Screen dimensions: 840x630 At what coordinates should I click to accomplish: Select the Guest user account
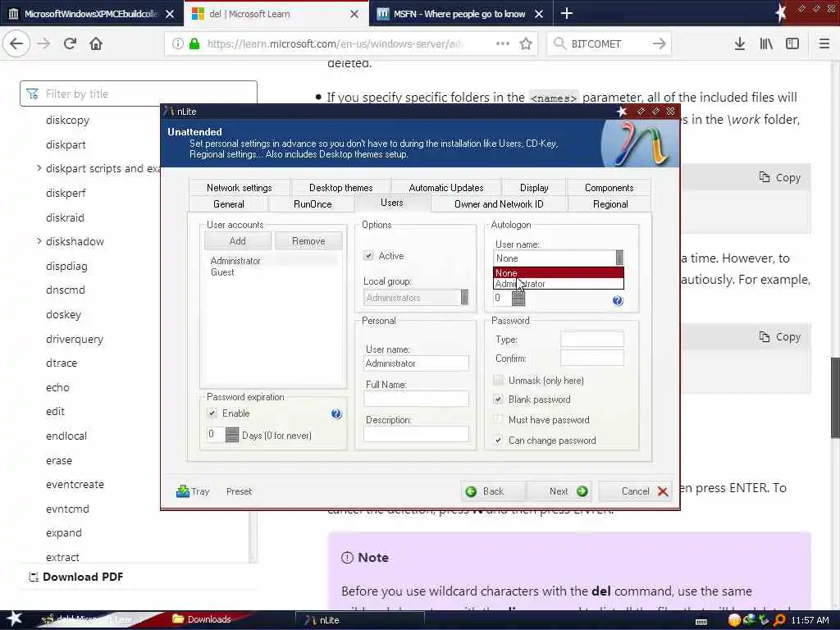222,272
